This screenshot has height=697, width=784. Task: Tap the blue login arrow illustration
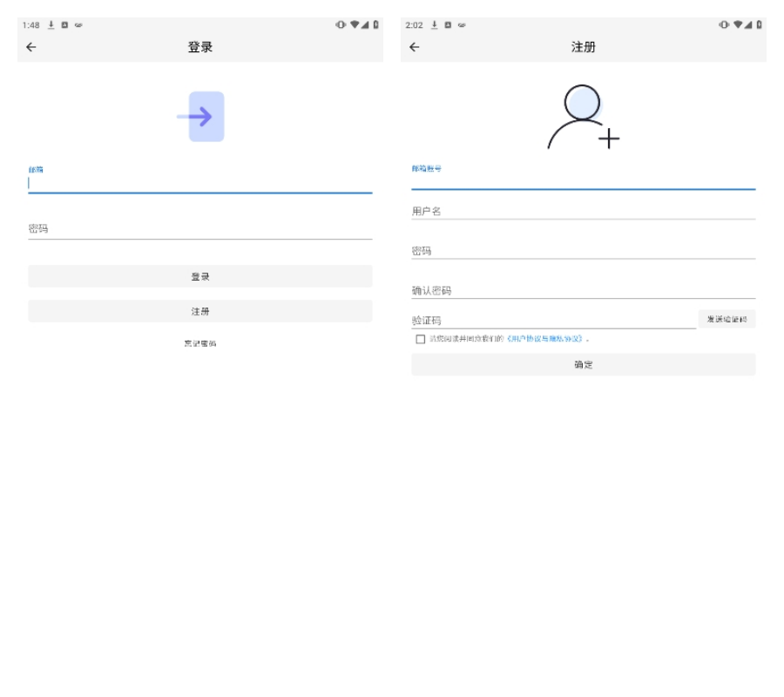201,117
